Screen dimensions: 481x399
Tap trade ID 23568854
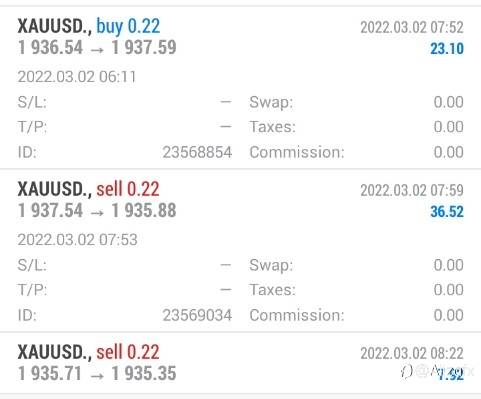197,152
